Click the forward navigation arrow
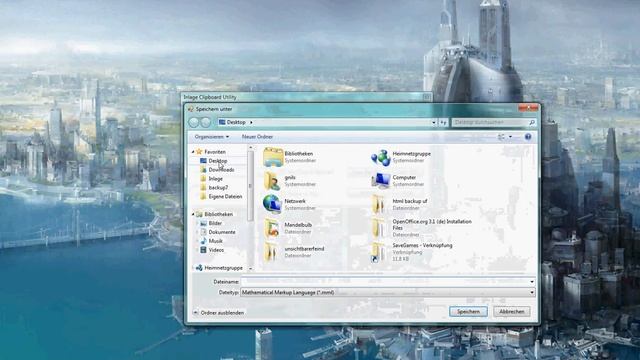Viewport: 640px width, 360px height. (x=206, y=122)
